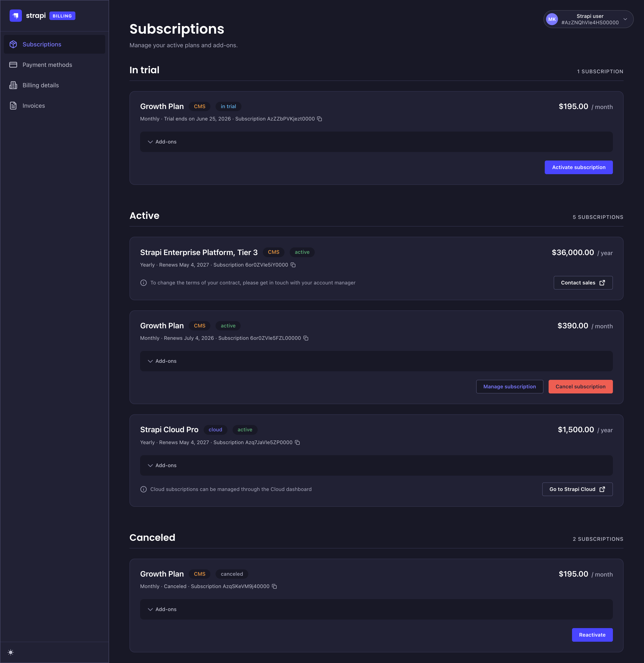Expand Add-ons for the in trial Growth Plan

pyautogui.click(x=376, y=142)
